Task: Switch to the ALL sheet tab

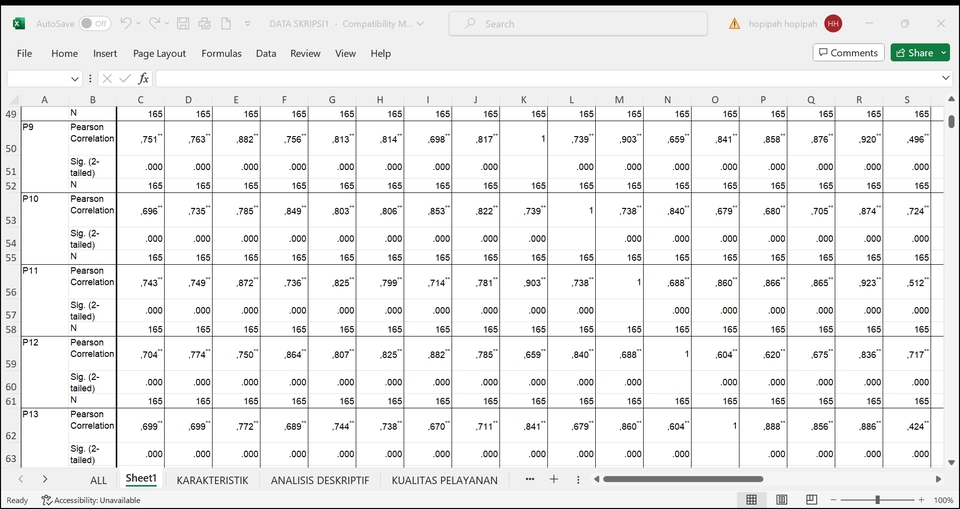Action: tap(98, 480)
